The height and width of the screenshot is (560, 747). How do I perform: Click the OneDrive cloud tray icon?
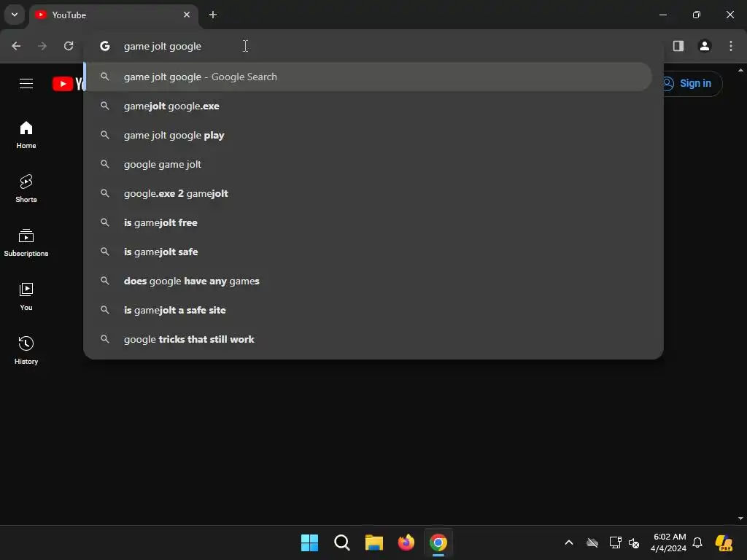point(592,542)
